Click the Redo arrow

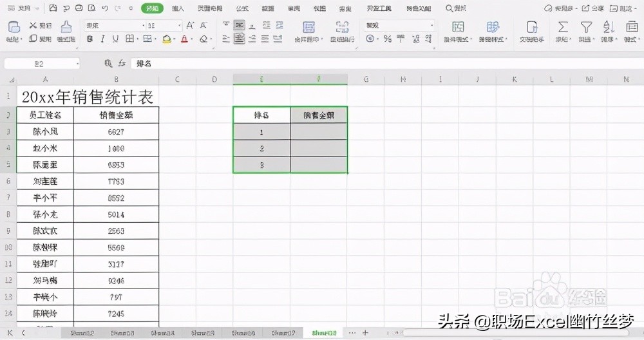(x=118, y=8)
